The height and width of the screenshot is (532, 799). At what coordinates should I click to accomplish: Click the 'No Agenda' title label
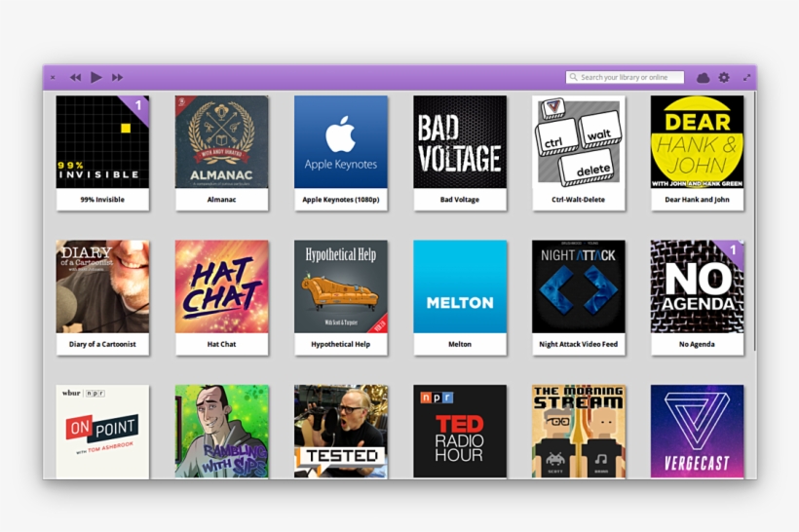pyautogui.click(x=697, y=344)
